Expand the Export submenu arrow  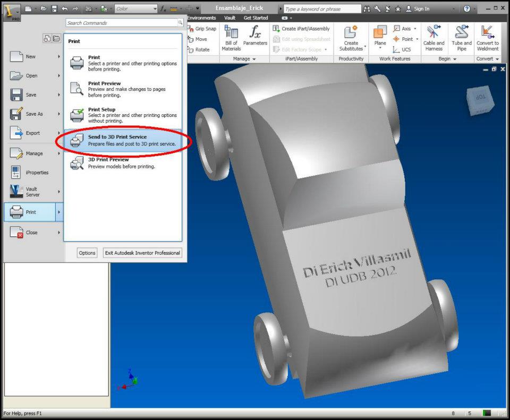(x=59, y=133)
